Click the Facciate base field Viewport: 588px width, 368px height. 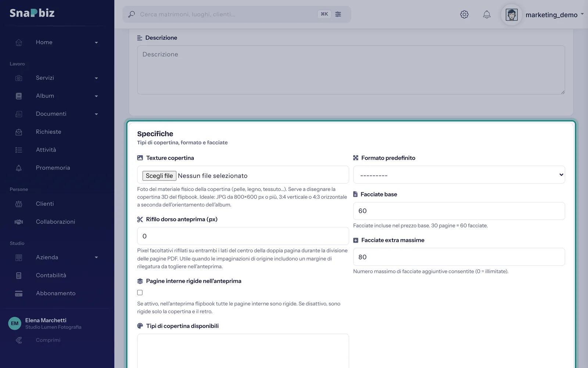(x=459, y=211)
